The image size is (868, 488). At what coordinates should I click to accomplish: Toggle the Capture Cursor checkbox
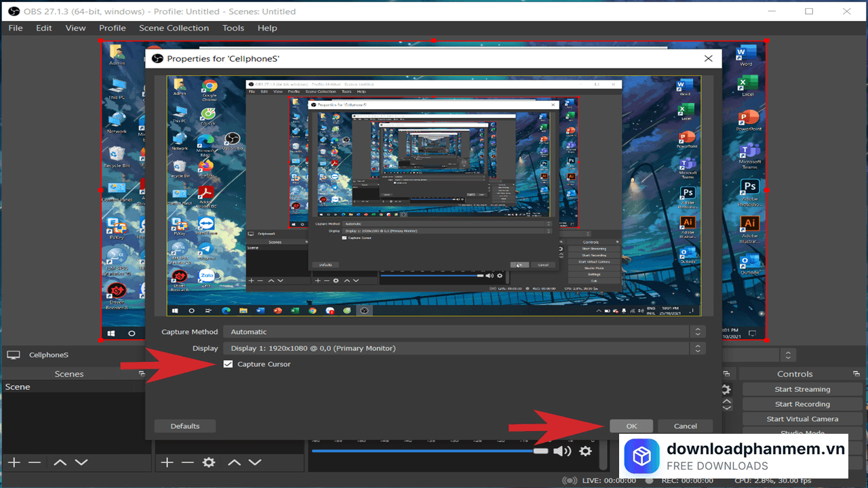click(x=228, y=364)
